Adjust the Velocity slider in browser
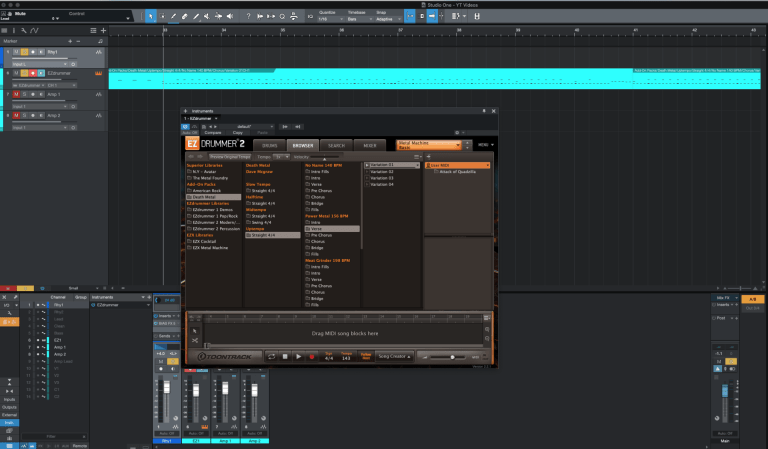 pyautogui.click(x=324, y=157)
